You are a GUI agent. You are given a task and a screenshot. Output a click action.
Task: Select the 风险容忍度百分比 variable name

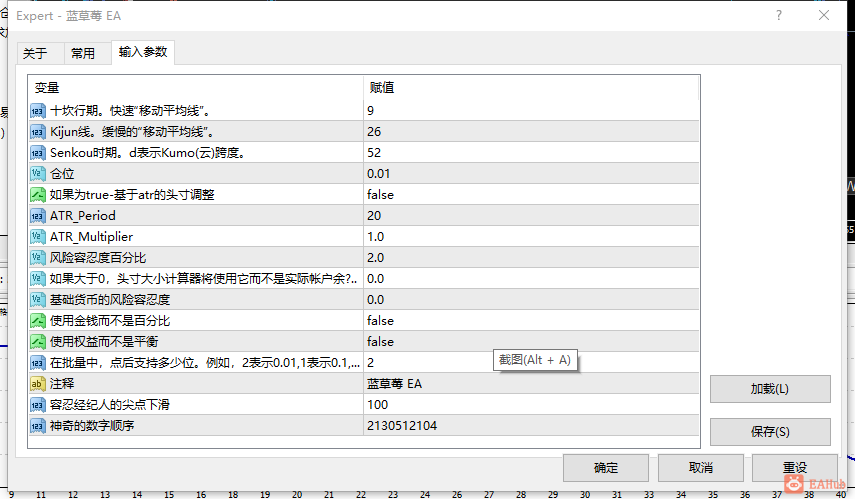point(98,258)
